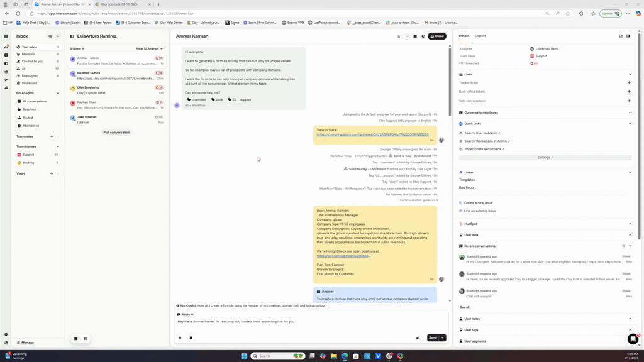Select Mentions in the inbox list
Viewport: 644px width, 362px height.
(x=29, y=55)
